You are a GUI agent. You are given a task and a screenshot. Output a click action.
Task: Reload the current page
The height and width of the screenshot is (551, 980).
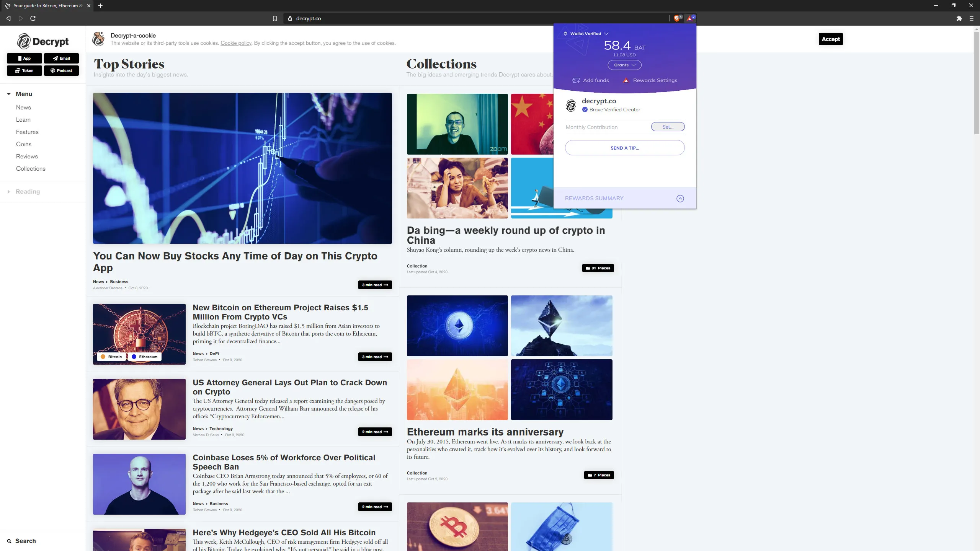coord(33,18)
